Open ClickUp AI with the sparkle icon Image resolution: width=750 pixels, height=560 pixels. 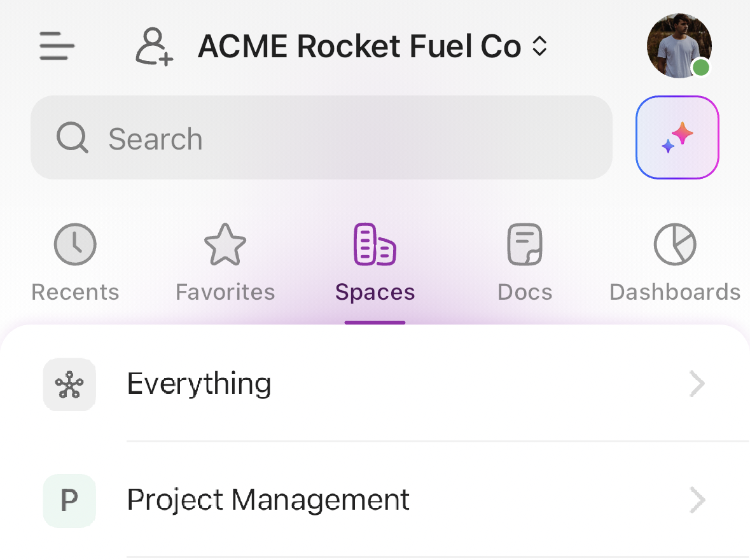[x=677, y=137]
